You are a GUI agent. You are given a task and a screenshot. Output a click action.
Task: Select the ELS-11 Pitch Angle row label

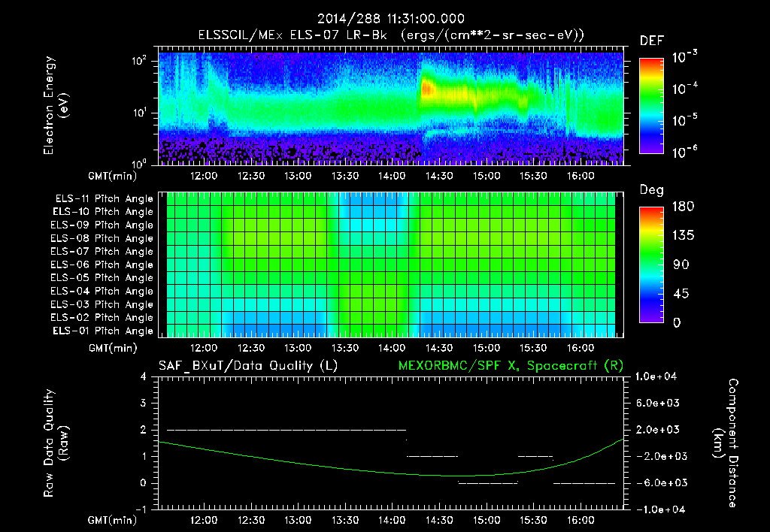tap(104, 199)
